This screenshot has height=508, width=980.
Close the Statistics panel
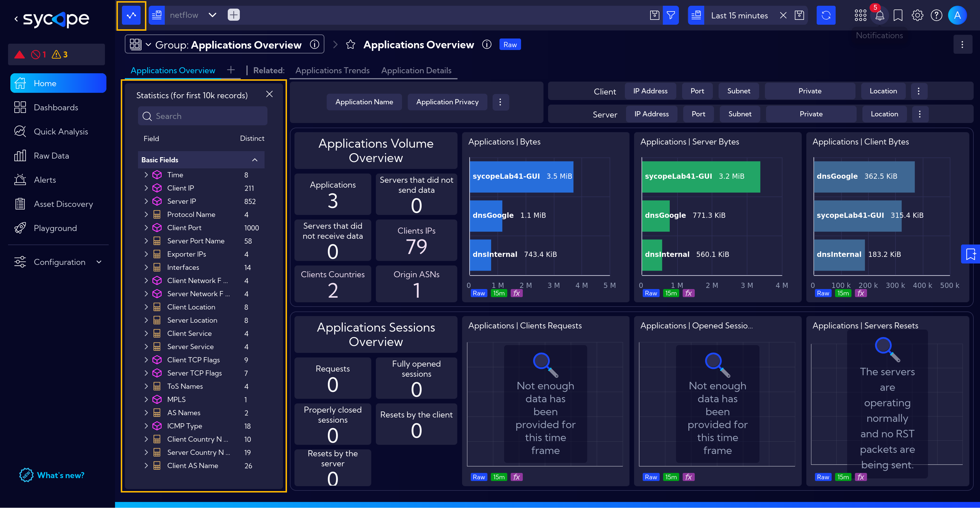click(x=269, y=94)
